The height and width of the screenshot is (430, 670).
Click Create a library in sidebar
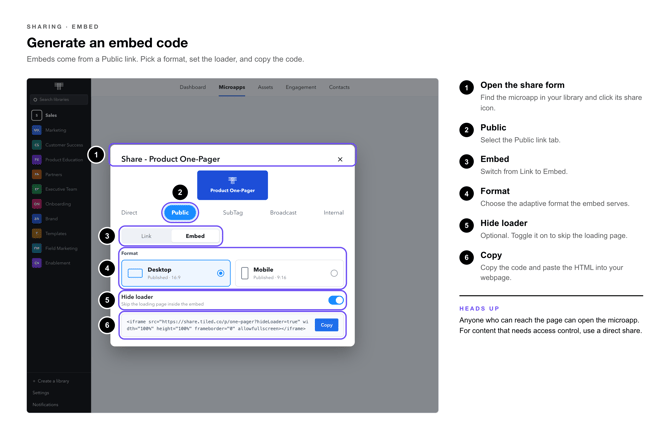coord(51,381)
